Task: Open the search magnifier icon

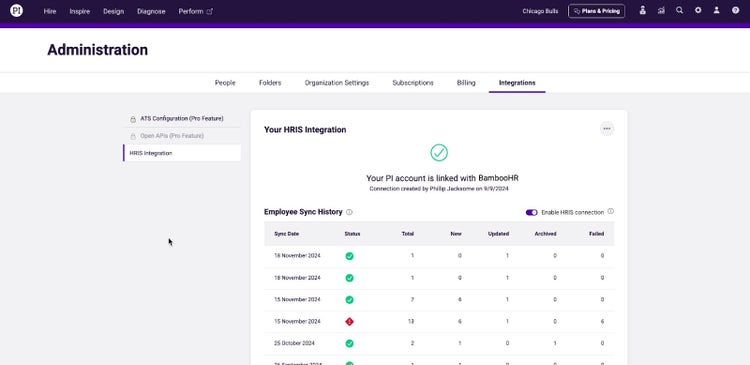Action: click(679, 11)
